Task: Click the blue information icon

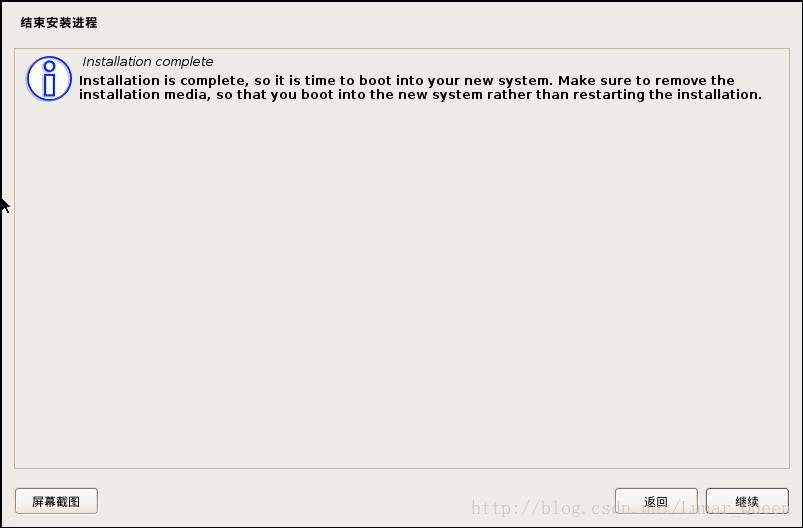Action: 49,78
